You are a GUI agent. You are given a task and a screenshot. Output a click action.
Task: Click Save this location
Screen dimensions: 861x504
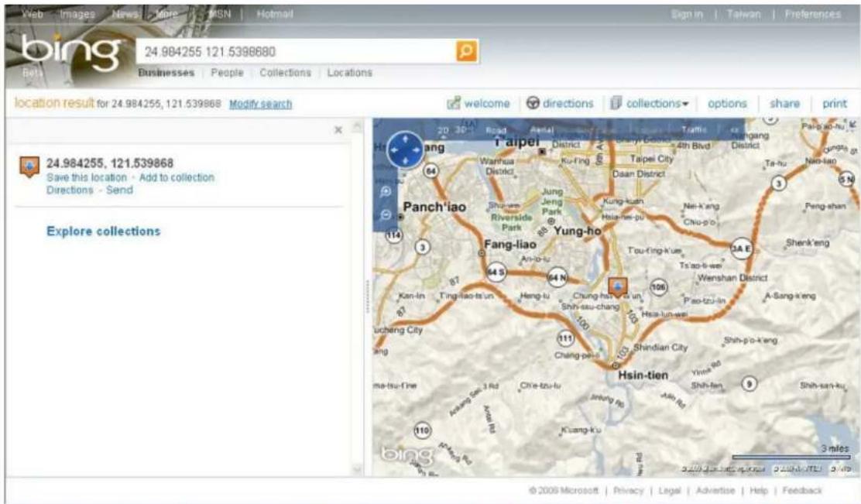[x=86, y=177]
